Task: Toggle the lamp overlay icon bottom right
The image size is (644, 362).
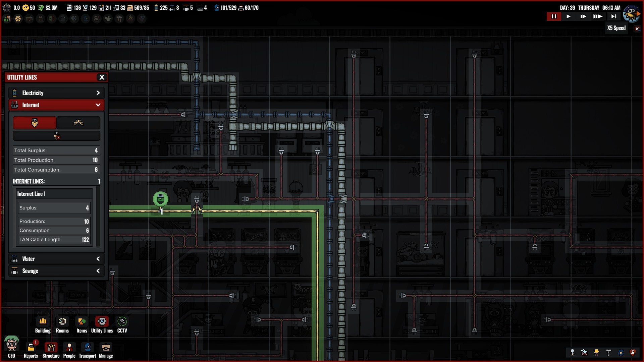Action: pos(596,353)
